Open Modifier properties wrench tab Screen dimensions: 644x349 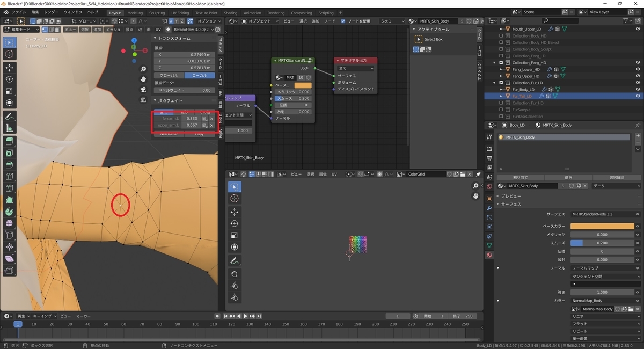pyautogui.click(x=489, y=208)
